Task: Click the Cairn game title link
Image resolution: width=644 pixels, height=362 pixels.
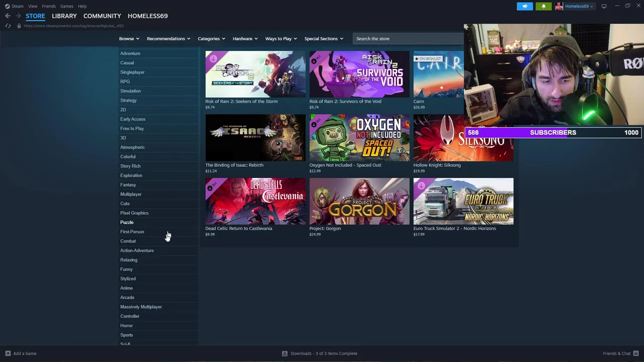Action: 419,101
